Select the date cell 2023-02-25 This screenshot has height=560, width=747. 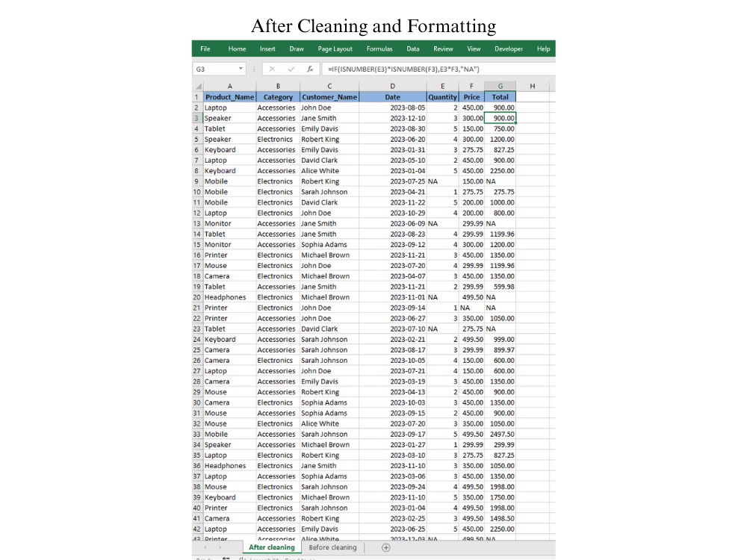point(393,519)
